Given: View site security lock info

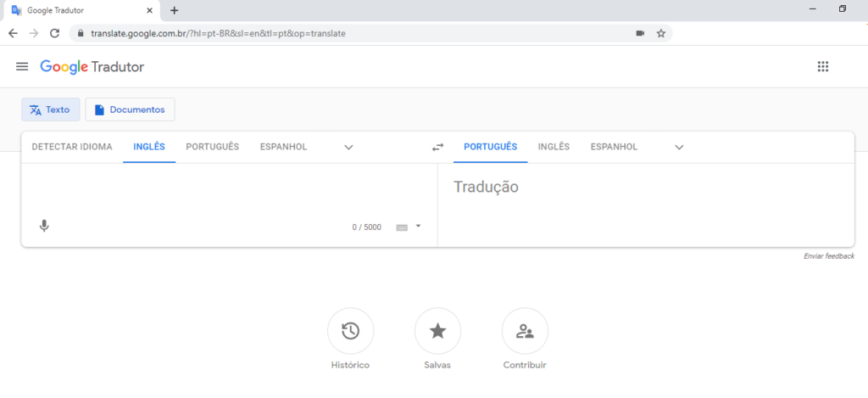Looking at the screenshot, I should coord(81,33).
